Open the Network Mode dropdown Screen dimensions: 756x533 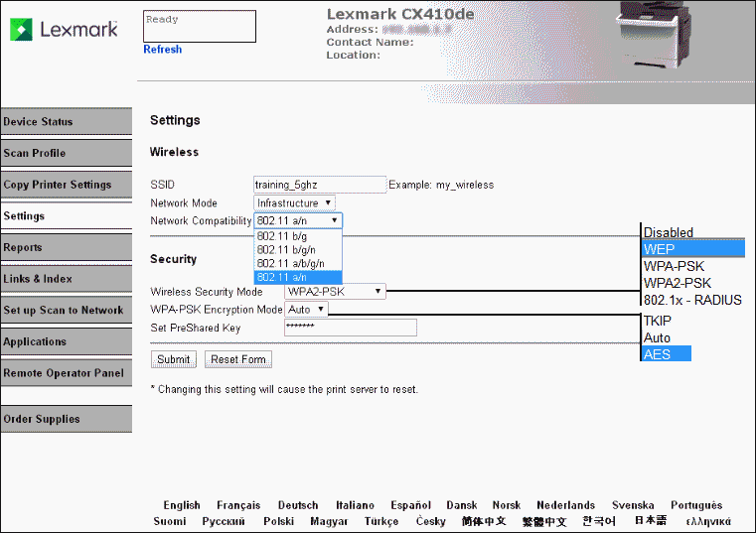(x=294, y=202)
